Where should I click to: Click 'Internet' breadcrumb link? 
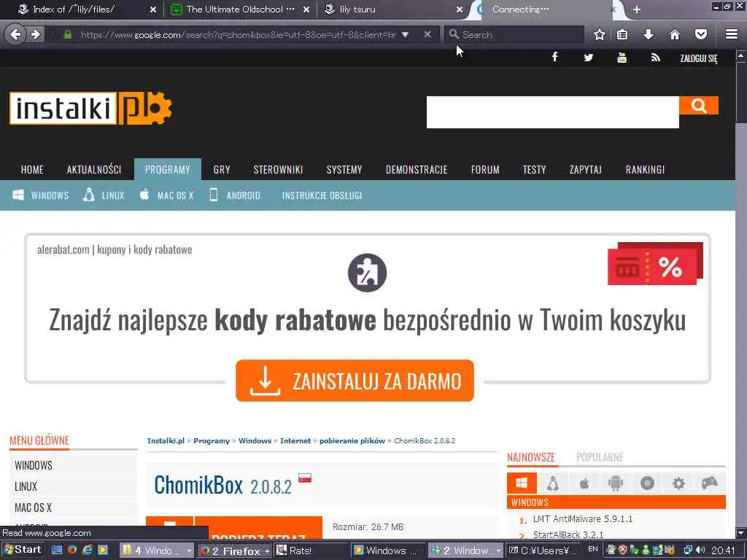[295, 441]
